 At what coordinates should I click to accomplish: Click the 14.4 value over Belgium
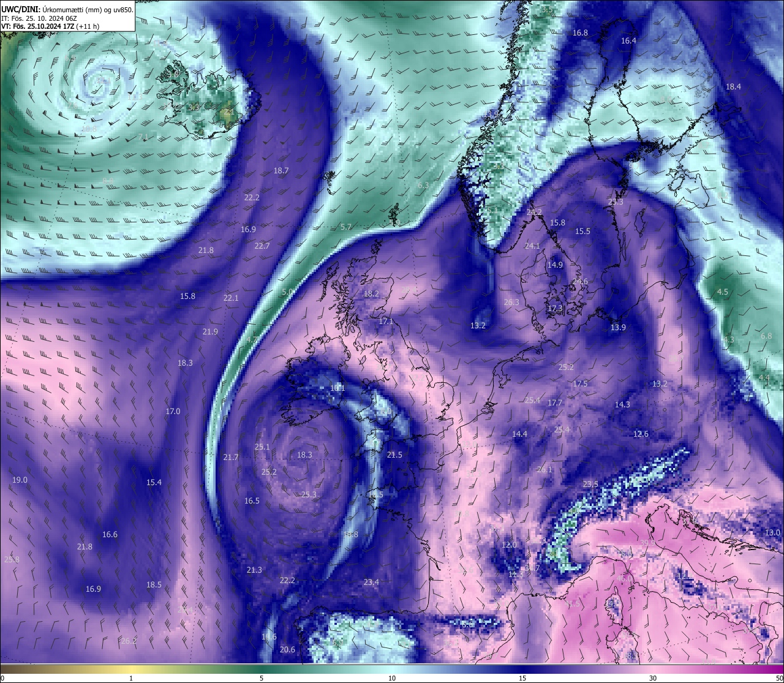(519, 434)
